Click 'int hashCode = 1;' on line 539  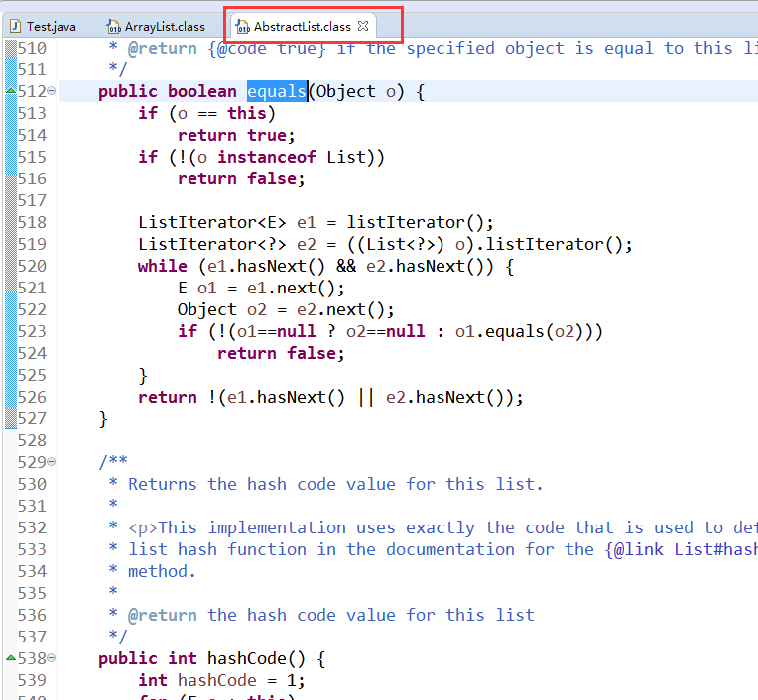click(221, 680)
